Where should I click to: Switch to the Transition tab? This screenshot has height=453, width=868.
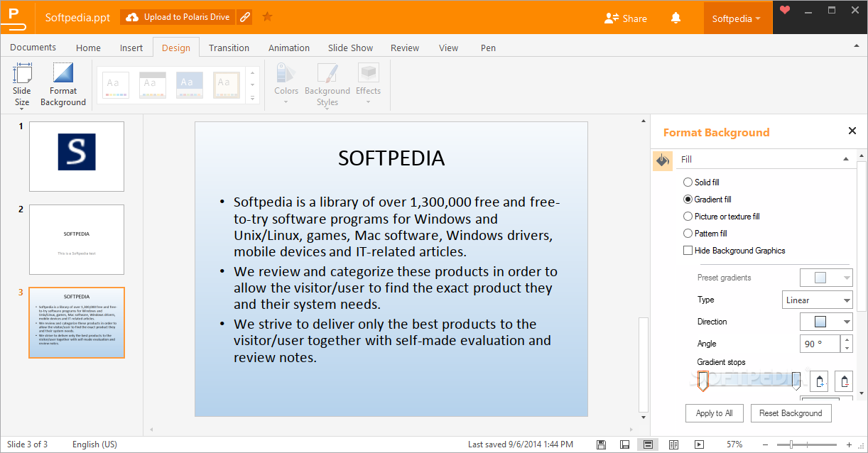[x=229, y=48]
